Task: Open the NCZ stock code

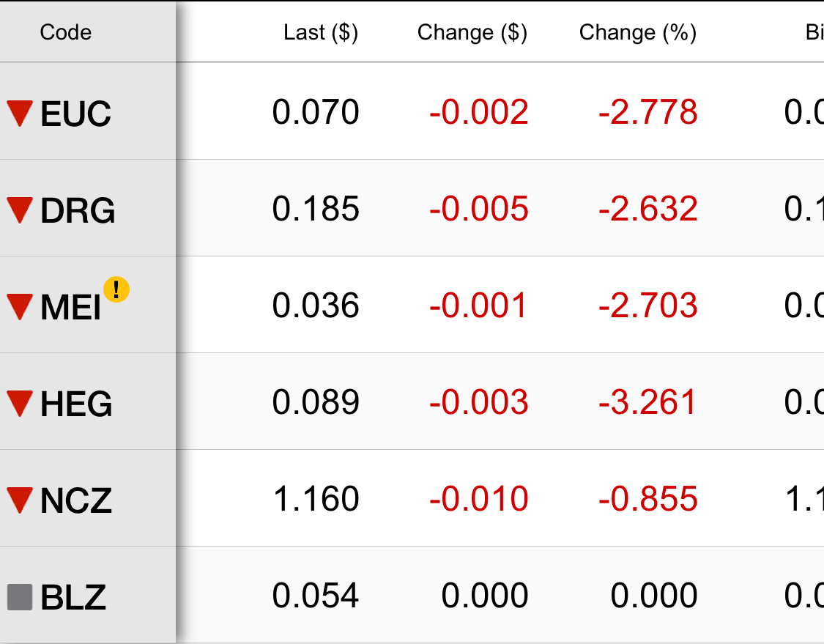Action: pyautogui.click(x=76, y=500)
